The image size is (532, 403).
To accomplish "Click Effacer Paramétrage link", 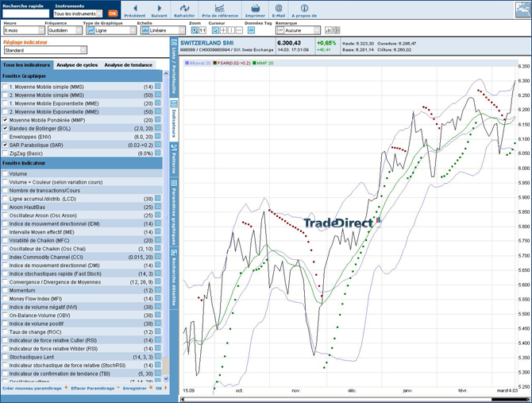I will [93, 388].
